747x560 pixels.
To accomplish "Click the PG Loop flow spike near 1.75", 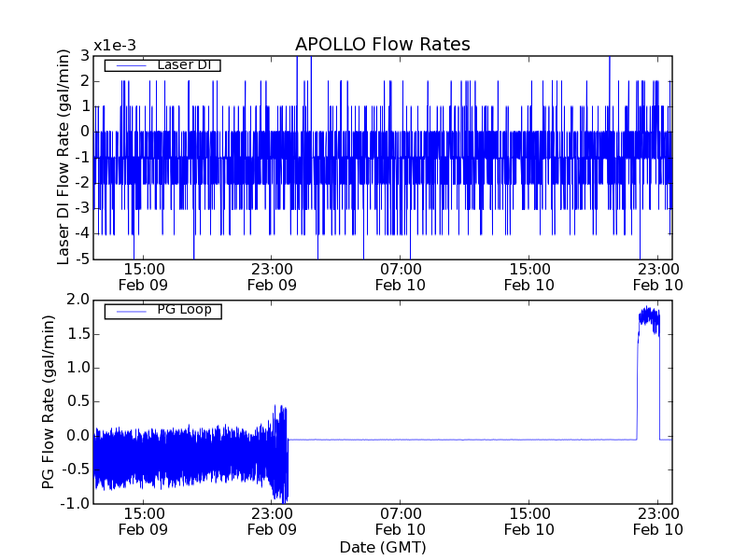I will click(x=648, y=319).
